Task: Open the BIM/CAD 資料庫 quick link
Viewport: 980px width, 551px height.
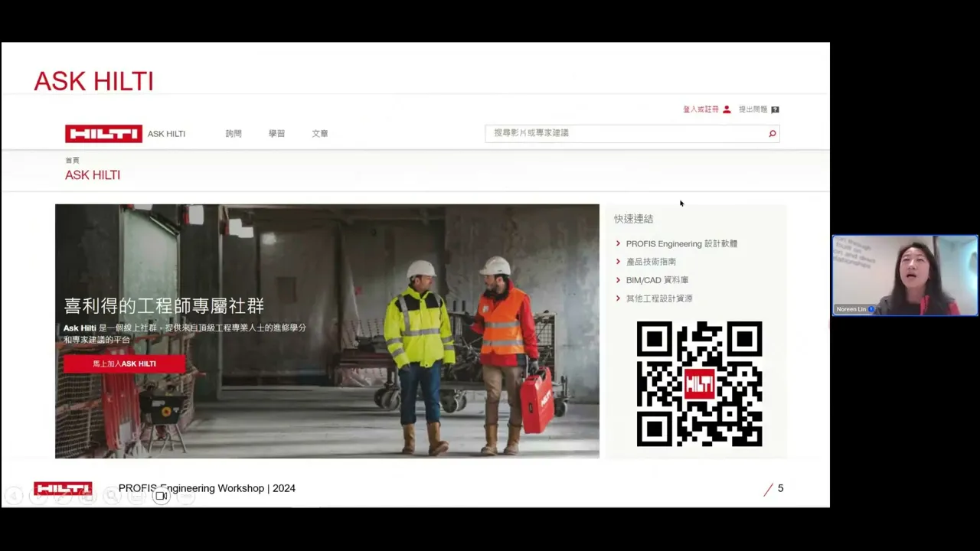Action: [x=657, y=280]
